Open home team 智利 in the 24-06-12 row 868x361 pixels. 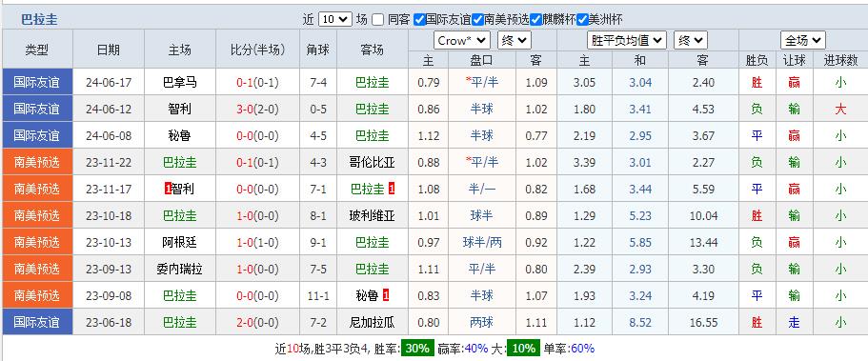point(180,110)
